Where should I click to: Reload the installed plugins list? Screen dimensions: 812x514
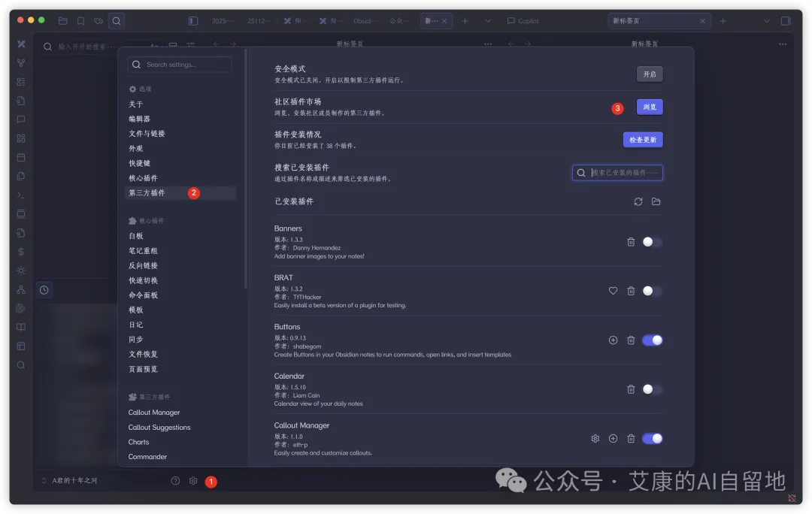pyautogui.click(x=638, y=201)
